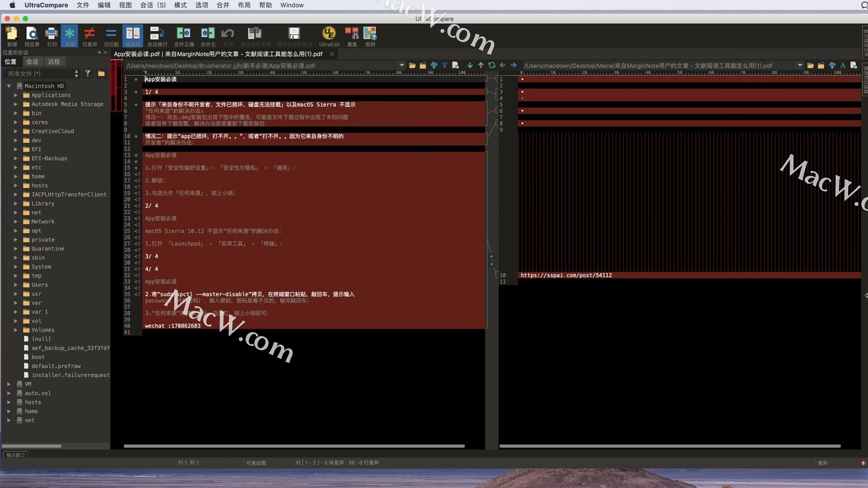The height and width of the screenshot is (488, 868).
Task: Go to previous difference up arrow
Action: (481, 66)
